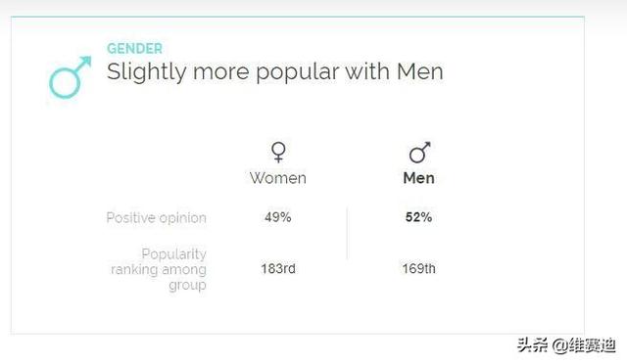Click the small black male symbol above Men

click(x=419, y=153)
